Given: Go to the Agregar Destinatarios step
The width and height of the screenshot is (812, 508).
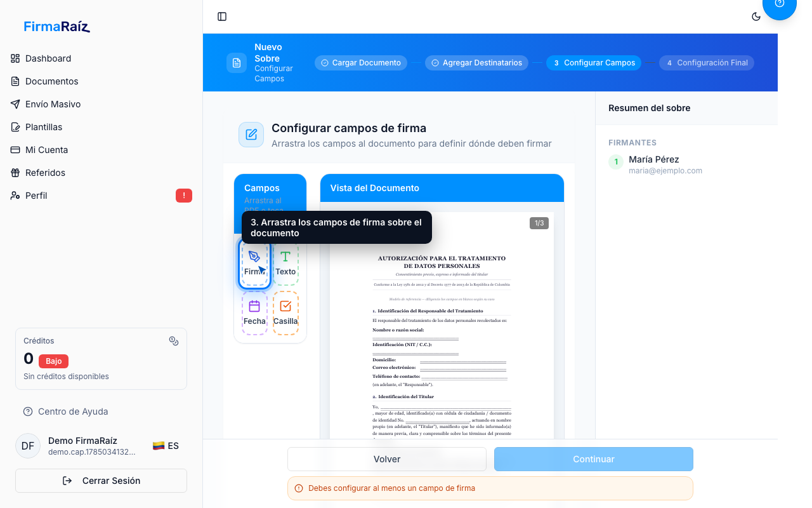Looking at the screenshot, I should (x=476, y=63).
